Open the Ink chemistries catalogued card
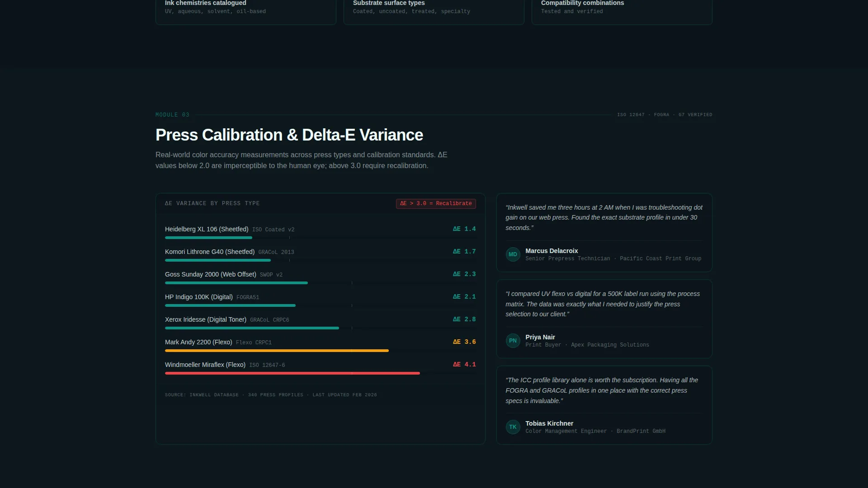 (246, 10)
